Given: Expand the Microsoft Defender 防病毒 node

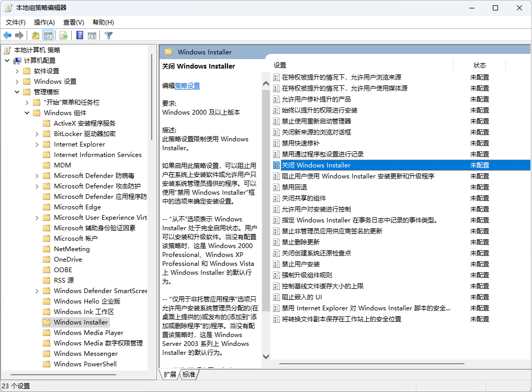Looking at the screenshot, I should point(37,176).
